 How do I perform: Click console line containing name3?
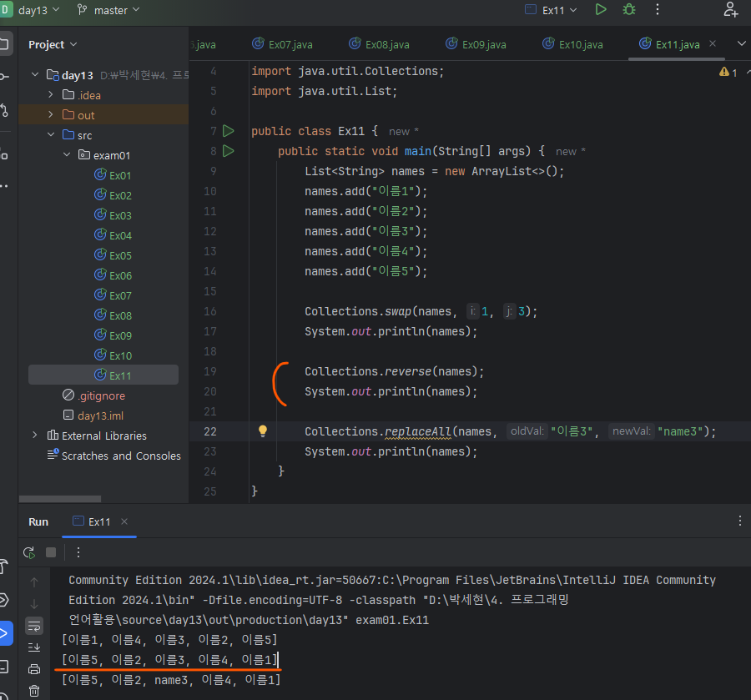point(171,679)
